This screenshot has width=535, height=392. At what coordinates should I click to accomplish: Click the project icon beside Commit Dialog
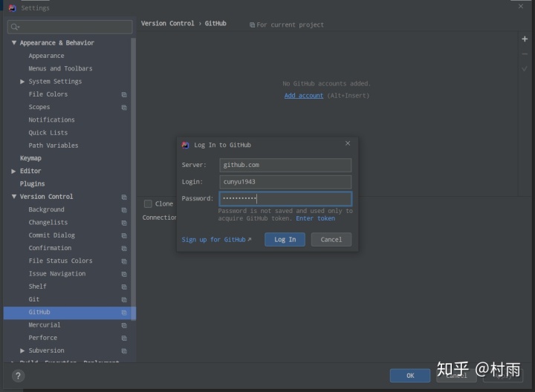[124, 235]
